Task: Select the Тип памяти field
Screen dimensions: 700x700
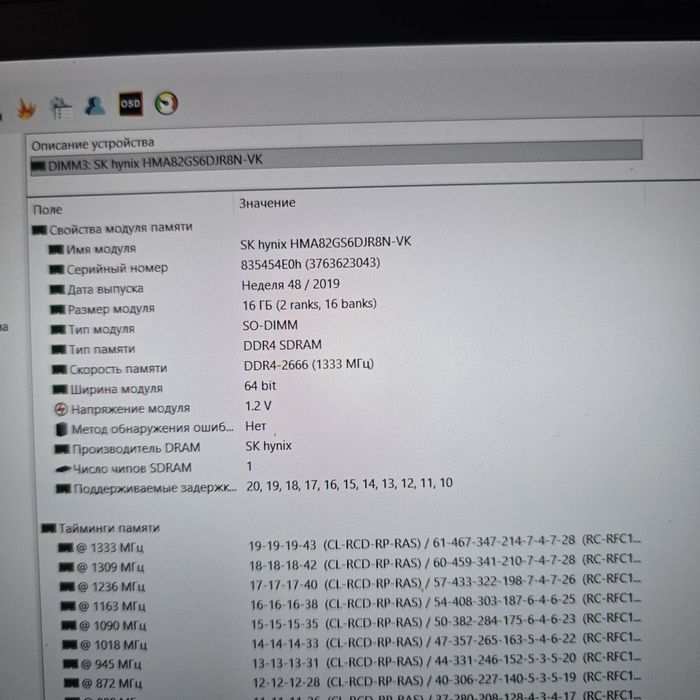Action: 93,349
